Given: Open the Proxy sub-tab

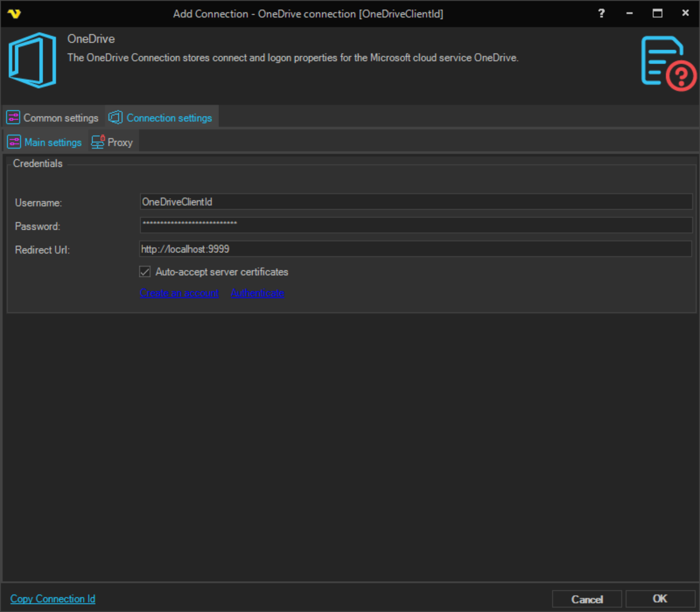Looking at the screenshot, I should pos(120,142).
